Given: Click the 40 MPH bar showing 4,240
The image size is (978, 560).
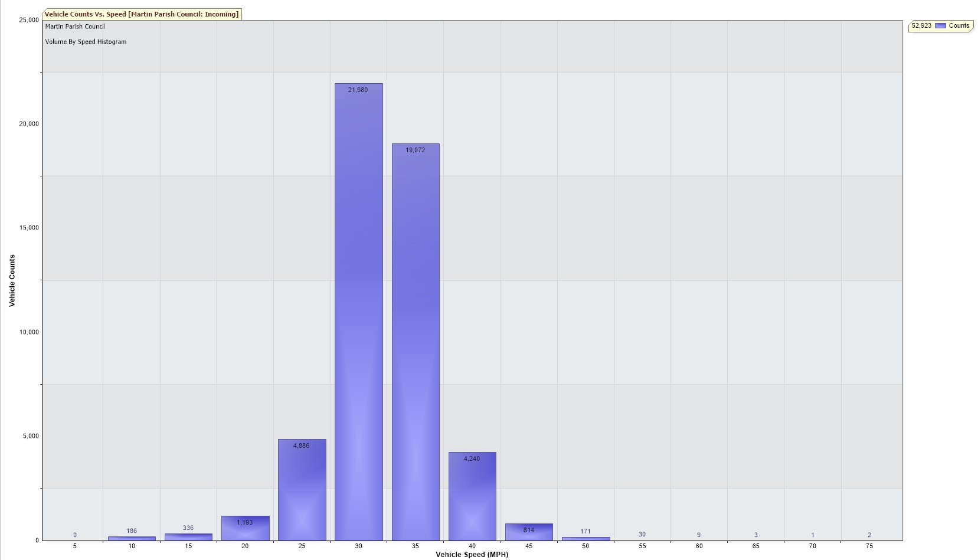Looking at the screenshot, I should click(472, 496).
